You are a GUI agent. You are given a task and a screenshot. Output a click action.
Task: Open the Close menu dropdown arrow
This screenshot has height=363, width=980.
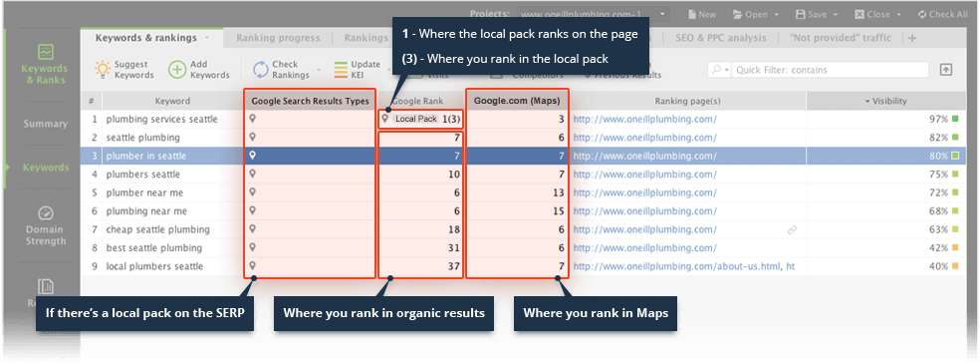point(898,14)
